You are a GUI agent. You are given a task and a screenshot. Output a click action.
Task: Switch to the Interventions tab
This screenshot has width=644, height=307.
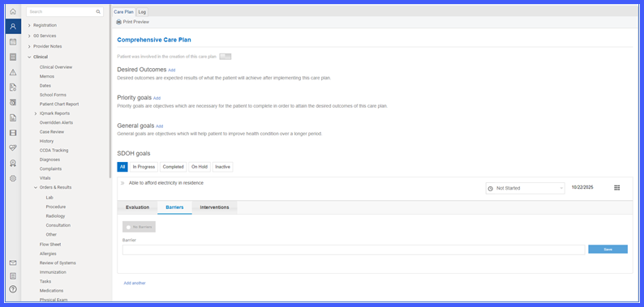[x=214, y=207]
